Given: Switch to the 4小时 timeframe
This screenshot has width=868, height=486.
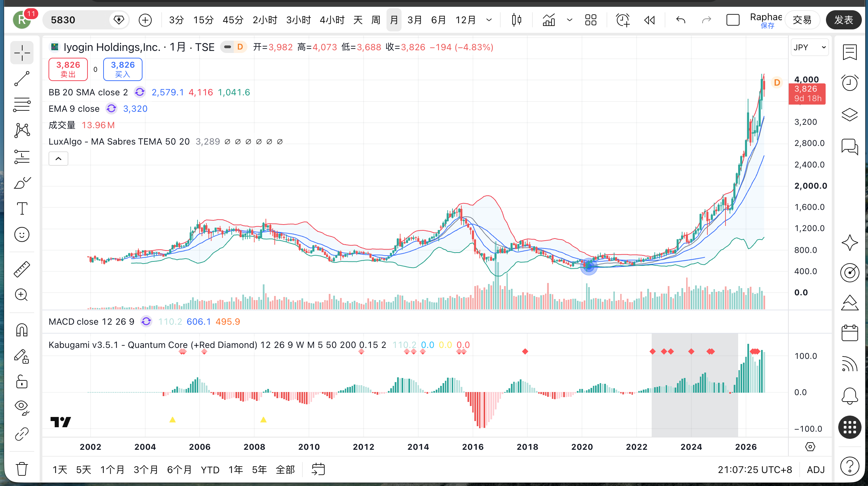Looking at the screenshot, I should pos(332,20).
